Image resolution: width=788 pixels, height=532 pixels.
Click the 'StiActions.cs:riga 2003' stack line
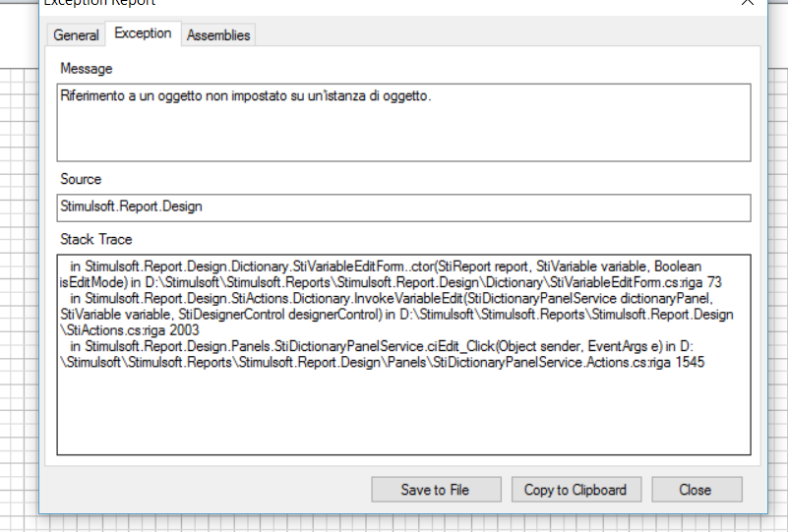(130, 330)
